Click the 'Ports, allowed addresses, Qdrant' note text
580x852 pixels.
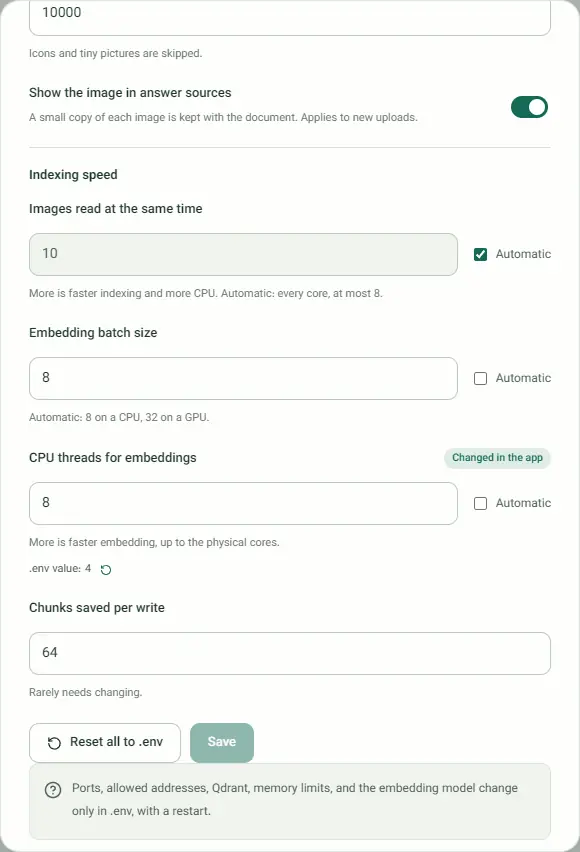click(295, 799)
